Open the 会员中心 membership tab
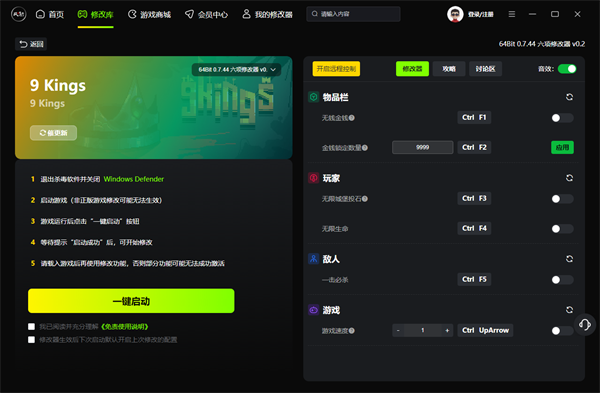Image resolution: width=600 pixels, height=393 pixels. 206,15
